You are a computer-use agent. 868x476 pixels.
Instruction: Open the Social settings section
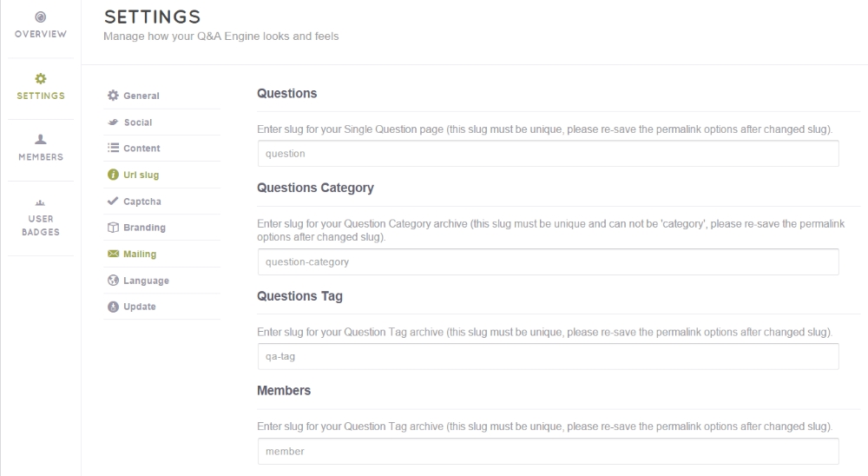pos(138,122)
